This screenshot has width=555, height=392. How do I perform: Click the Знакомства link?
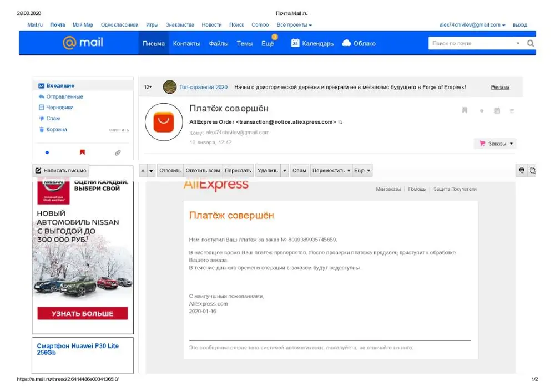[x=180, y=25]
